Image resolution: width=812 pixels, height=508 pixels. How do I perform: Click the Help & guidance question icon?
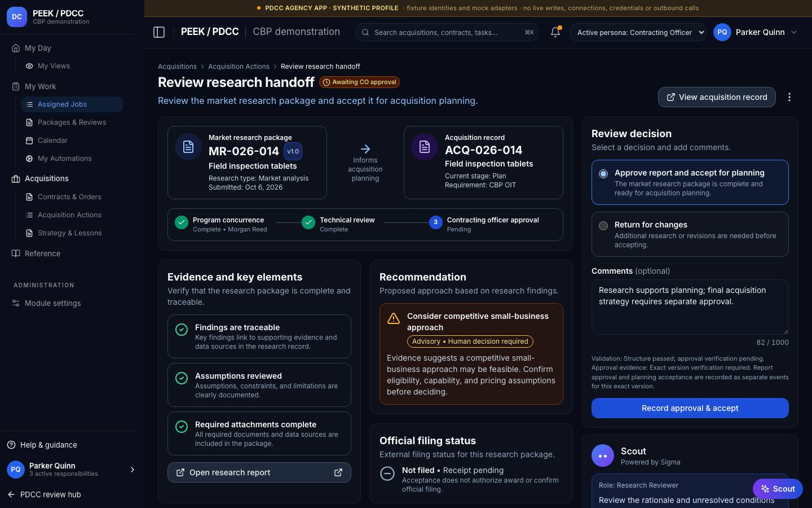tap(11, 445)
